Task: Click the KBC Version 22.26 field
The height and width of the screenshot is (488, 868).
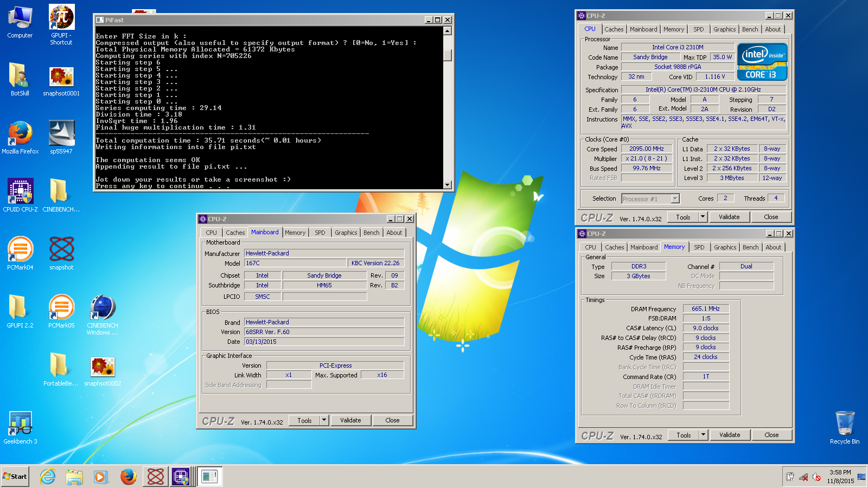Action: point(375,263)
